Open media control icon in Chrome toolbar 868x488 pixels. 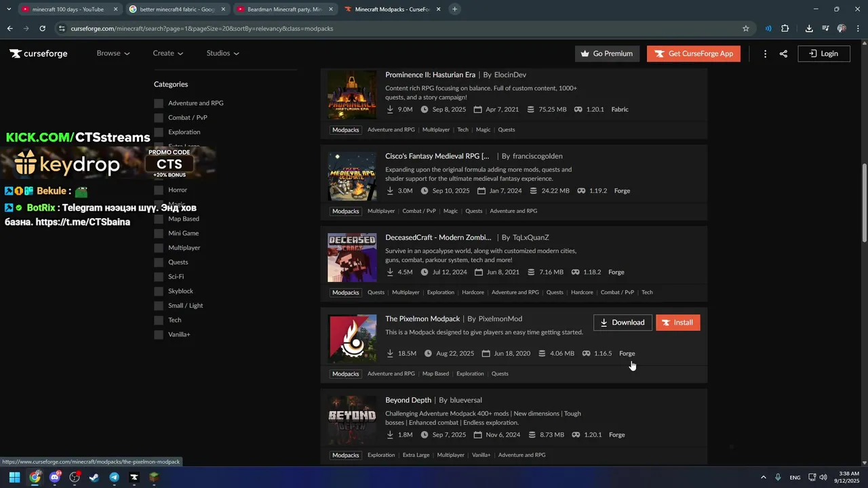(825, 28)
